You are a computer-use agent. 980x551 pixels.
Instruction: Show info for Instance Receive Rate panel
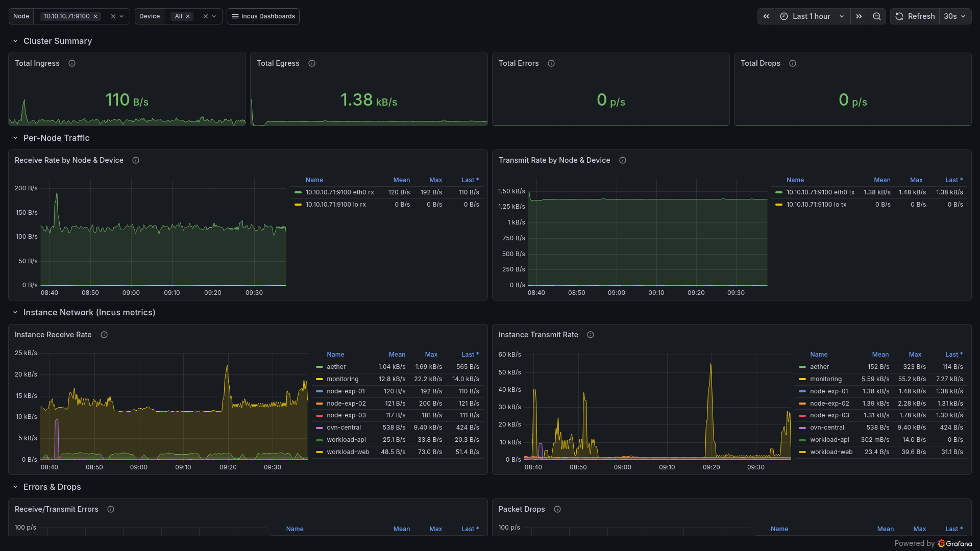click(x=104, y=335)
